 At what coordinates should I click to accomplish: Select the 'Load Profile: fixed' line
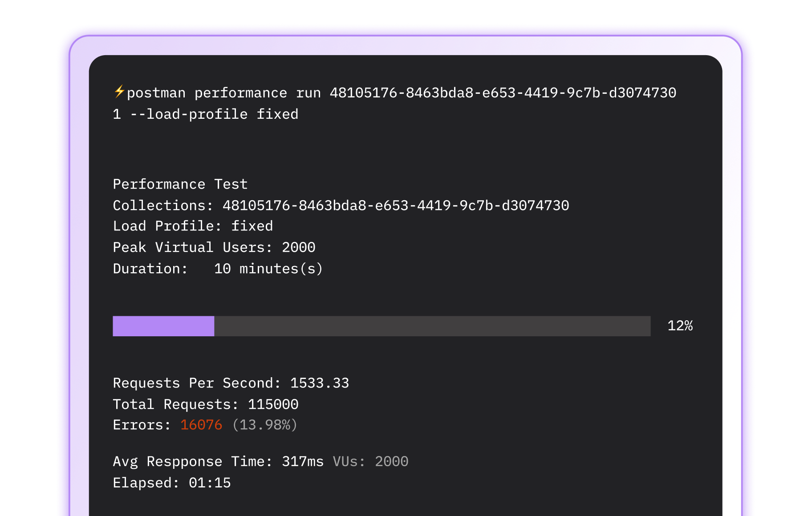[x=192, y=226]
